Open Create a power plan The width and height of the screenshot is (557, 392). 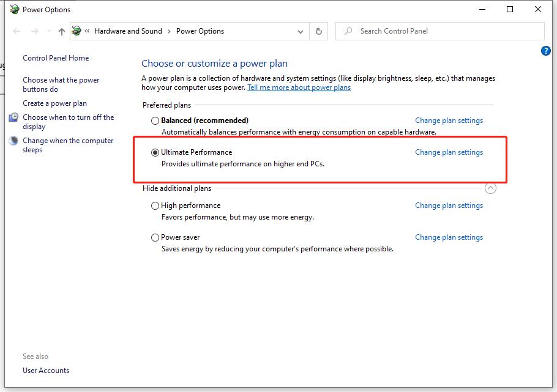click(x=54, y=103)
